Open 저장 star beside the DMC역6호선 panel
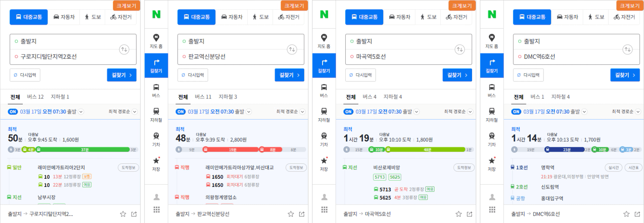Viewport: 644px width, 223px height. [492, 164]
